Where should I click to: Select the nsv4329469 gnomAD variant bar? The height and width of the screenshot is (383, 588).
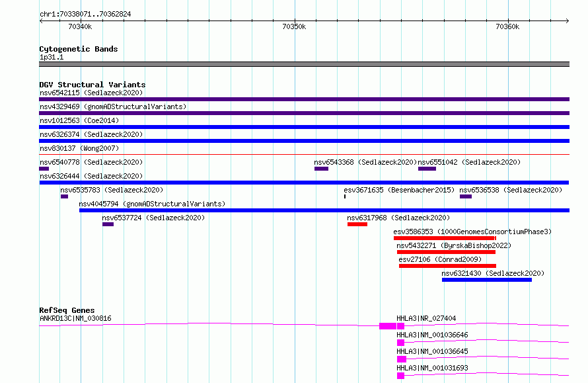click(304, 113)
